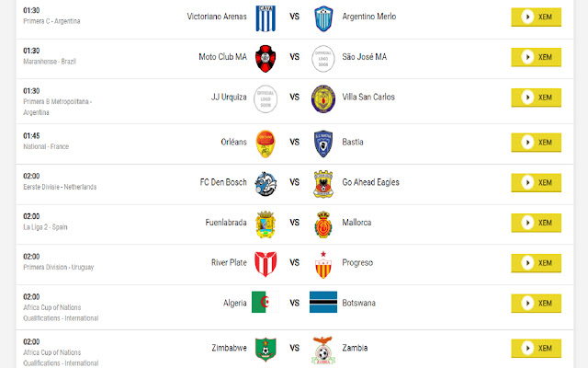Watch Orléans vs Bastia via XEM button
The width and height of the screenshot is (588, 368).
click(537, 143)
